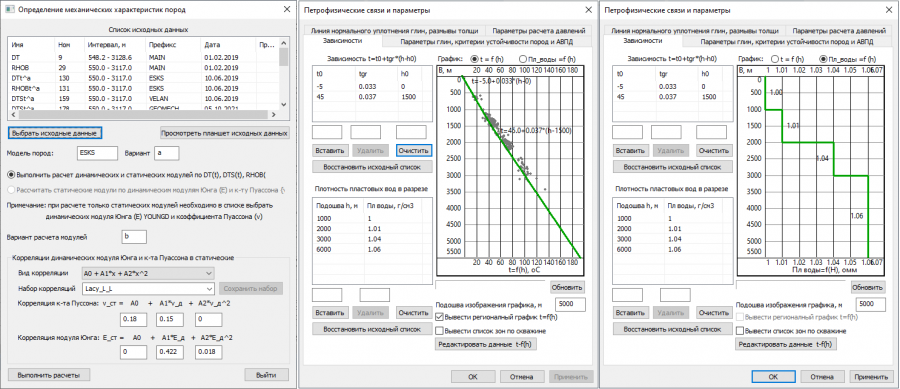Image resolution: width=900 pixels, height=389 pixels.
Task: Click Отмена in the right dialog
Action: click(822, 377)
